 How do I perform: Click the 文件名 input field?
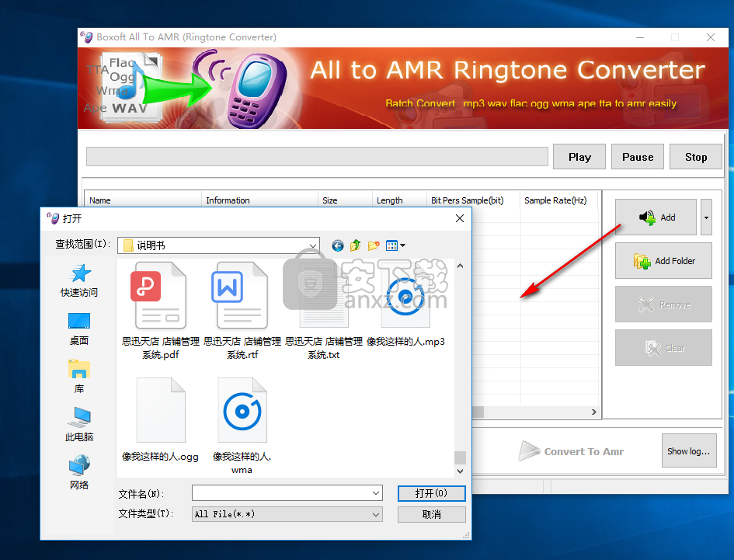click(x=287, y=493)
